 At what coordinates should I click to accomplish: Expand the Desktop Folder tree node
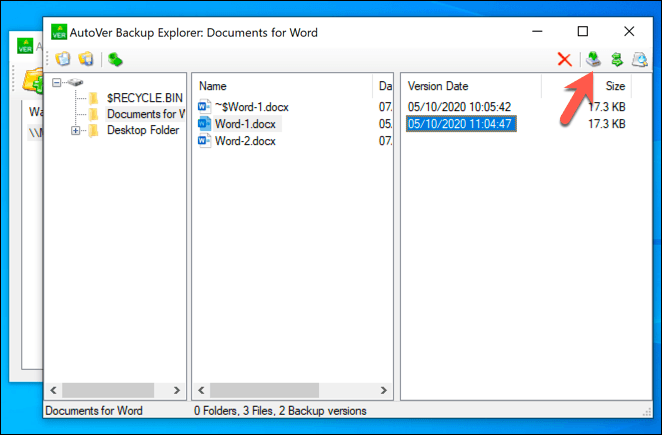click(x=75, y=130)
